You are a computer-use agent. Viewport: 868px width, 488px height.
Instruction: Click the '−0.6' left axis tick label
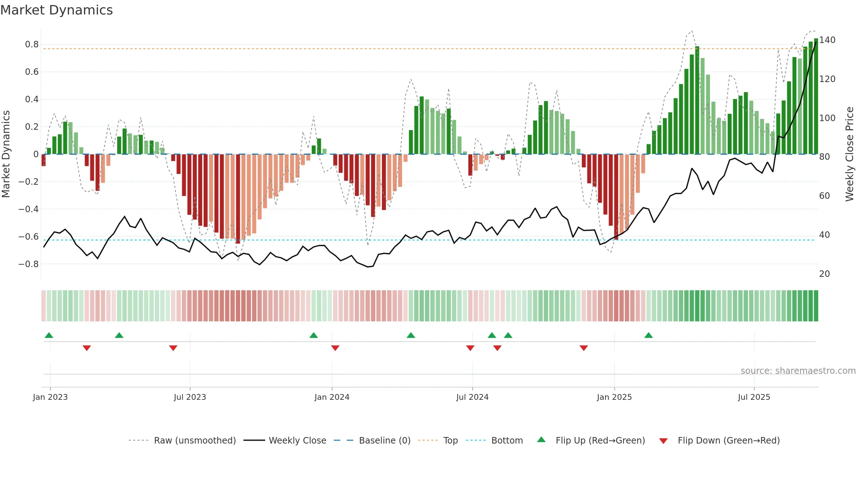tap(28, 237)
